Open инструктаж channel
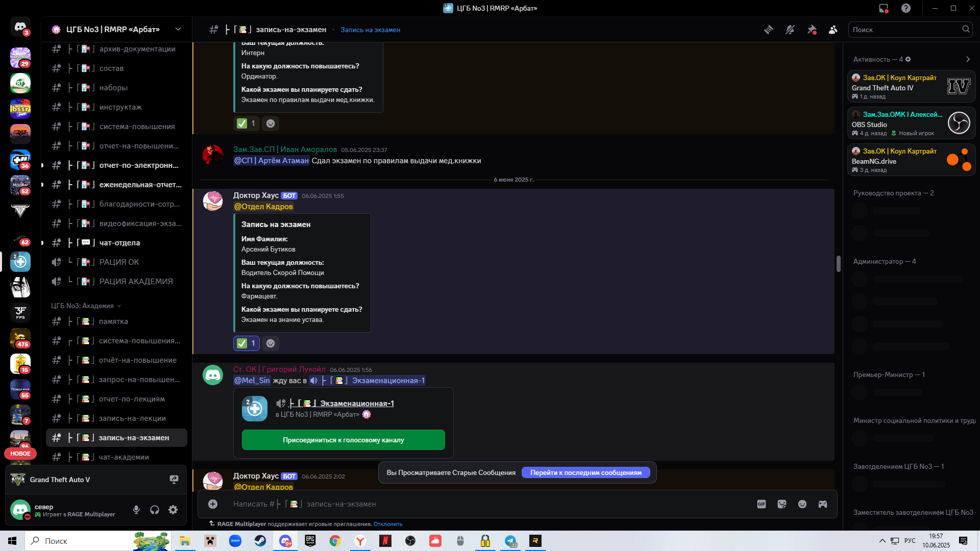980x551 pixels. tap(116, 107)
